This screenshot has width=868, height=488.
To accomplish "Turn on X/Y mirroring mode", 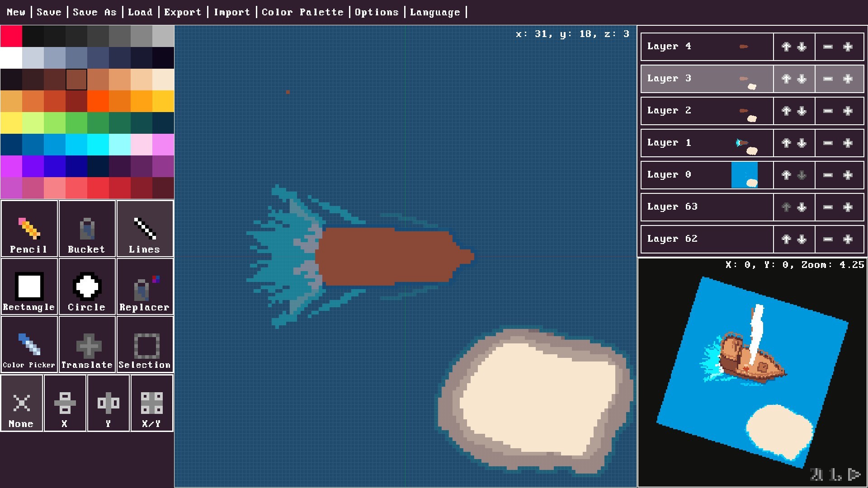I will 151,403.
